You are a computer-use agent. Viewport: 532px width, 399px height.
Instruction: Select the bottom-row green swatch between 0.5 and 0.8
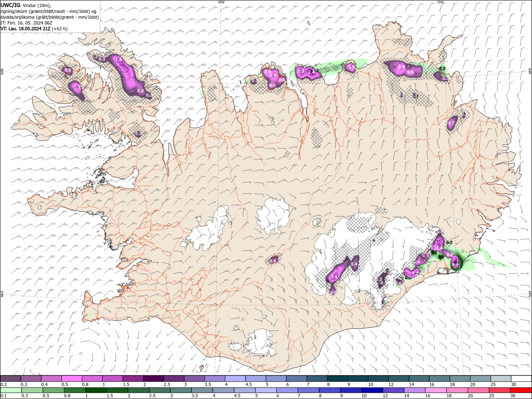(74, 390)
